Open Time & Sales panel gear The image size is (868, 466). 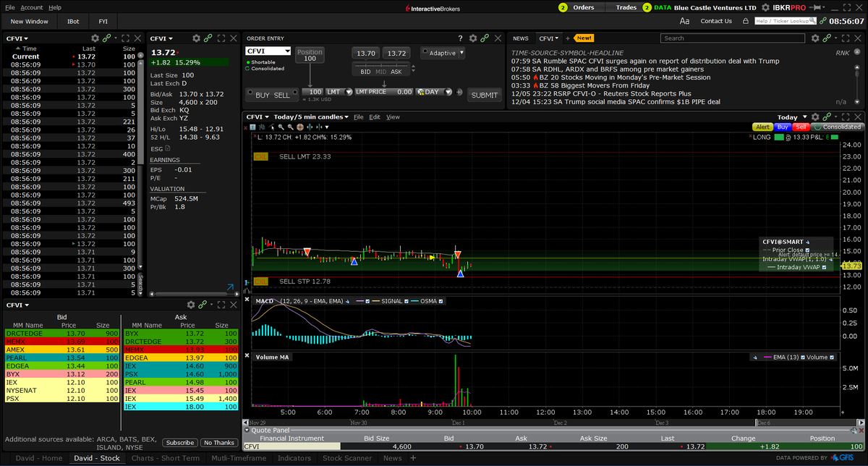pos(95,38)
